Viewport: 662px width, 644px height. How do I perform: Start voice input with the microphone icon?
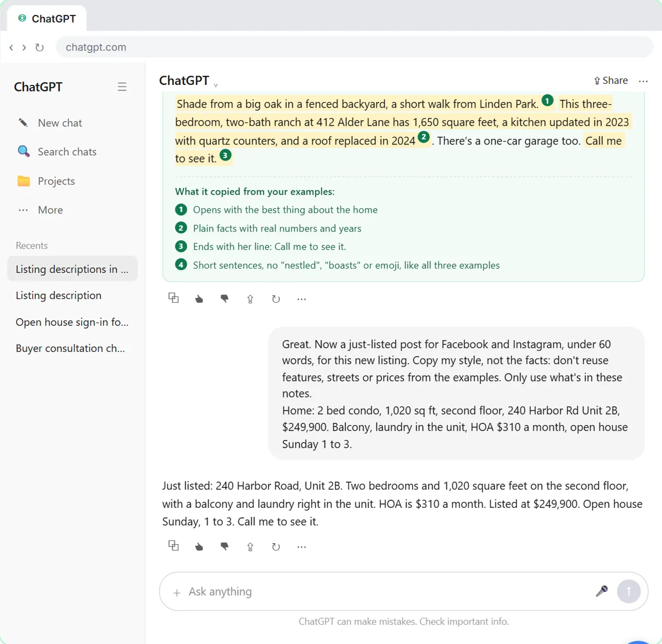602,591
